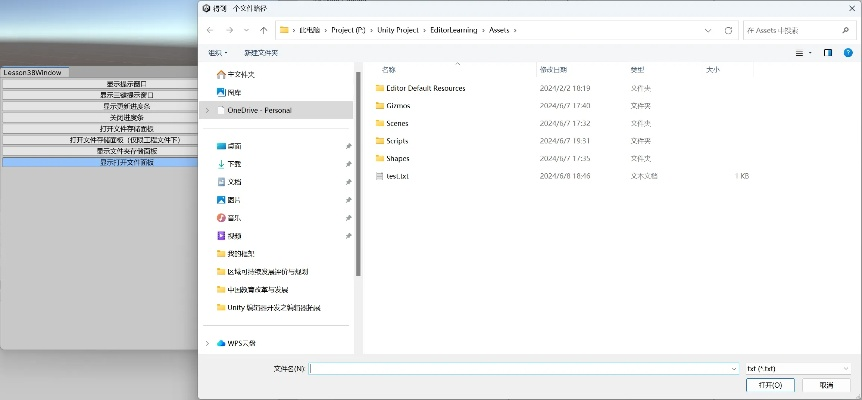862x400 pixels.
Task: Refresh the current folder view
Action: 728,30
